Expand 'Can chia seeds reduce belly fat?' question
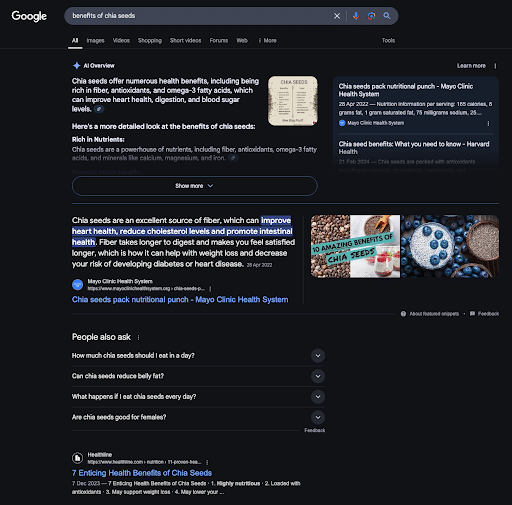The width and height of the screenshot is (512, 505). pyautogui.click(x=198, y=376)
